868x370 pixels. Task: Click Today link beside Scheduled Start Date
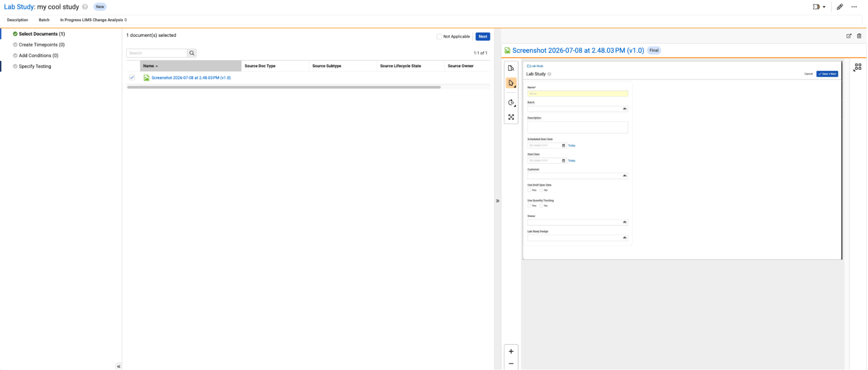coord(571,146)
